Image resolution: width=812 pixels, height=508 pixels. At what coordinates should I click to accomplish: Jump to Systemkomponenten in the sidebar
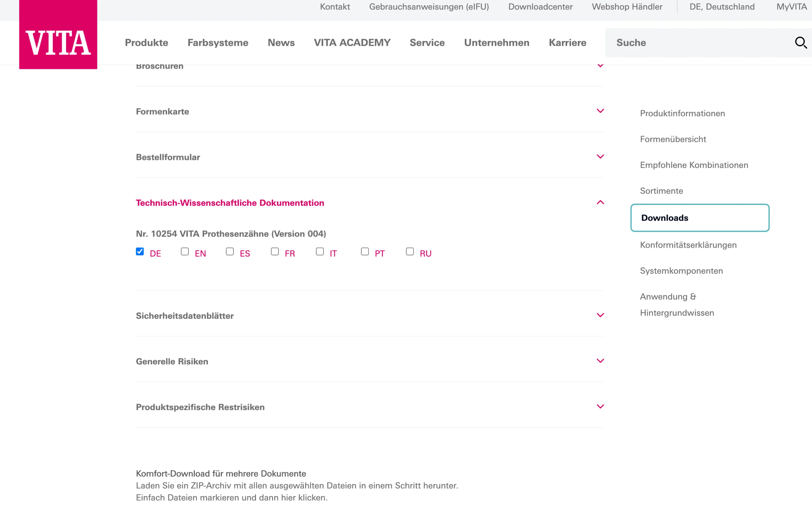[681, 271]
